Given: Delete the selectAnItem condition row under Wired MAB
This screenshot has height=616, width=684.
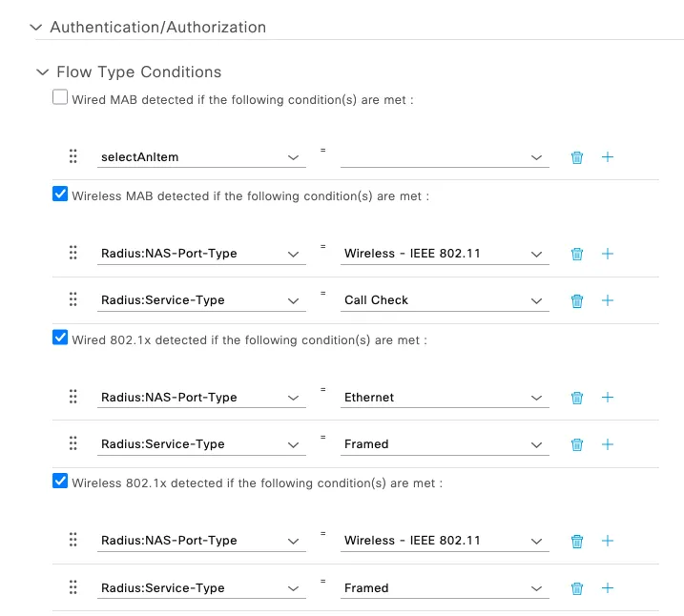Looking at the screenshot, I should click(577, 157).
